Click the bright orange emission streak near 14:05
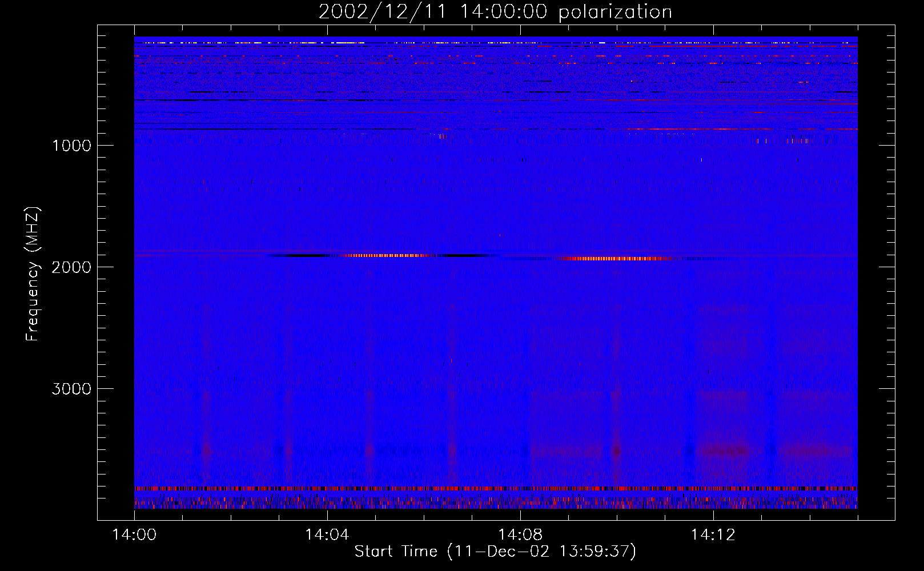 [385, 255]
